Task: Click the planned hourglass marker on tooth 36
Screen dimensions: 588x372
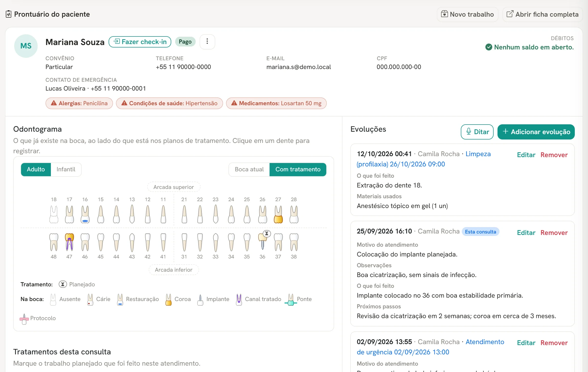Action: tap(267, 233)
